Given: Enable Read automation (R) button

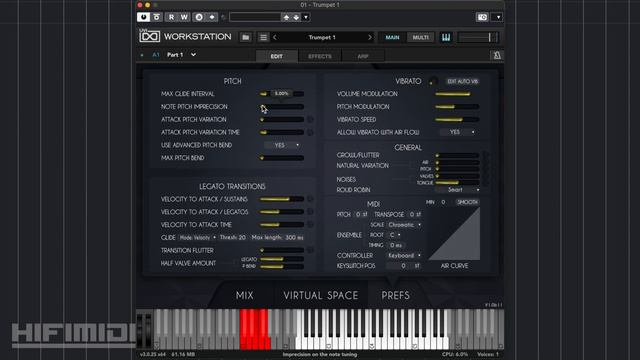Looking at the screenshot, I should click(x=171, y=17).
